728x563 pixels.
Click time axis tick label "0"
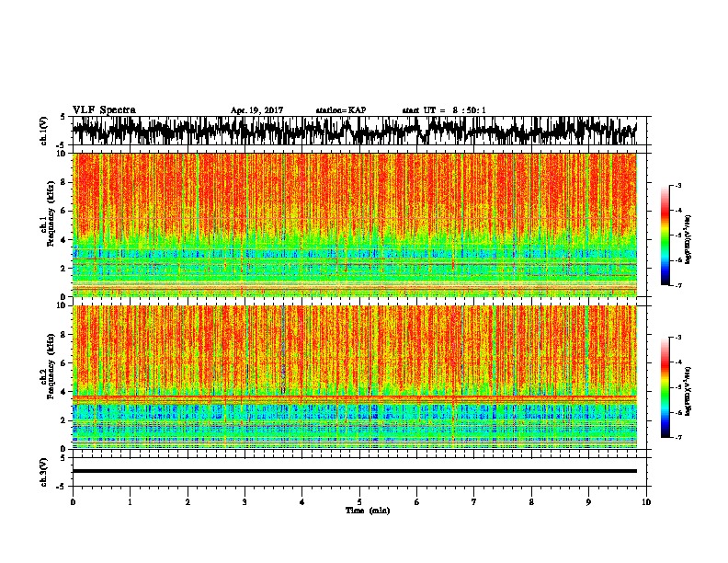73,502
